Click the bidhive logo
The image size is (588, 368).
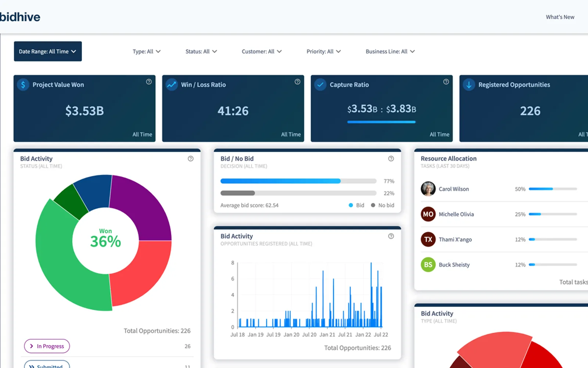coord(20,17)
